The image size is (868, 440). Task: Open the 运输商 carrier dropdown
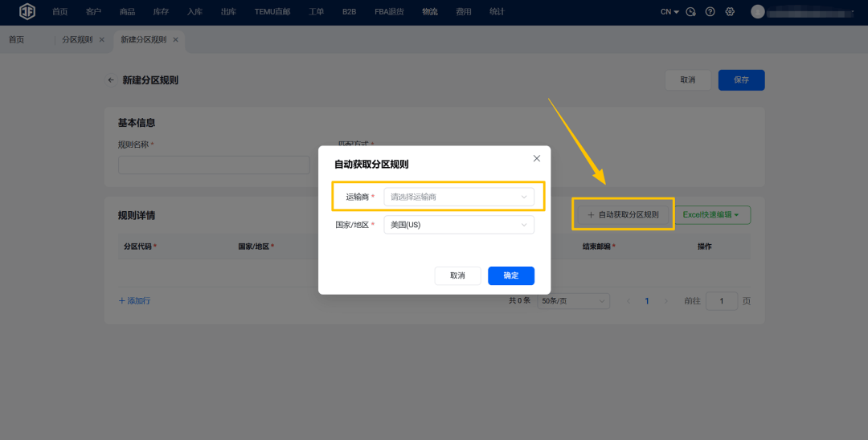458,197
